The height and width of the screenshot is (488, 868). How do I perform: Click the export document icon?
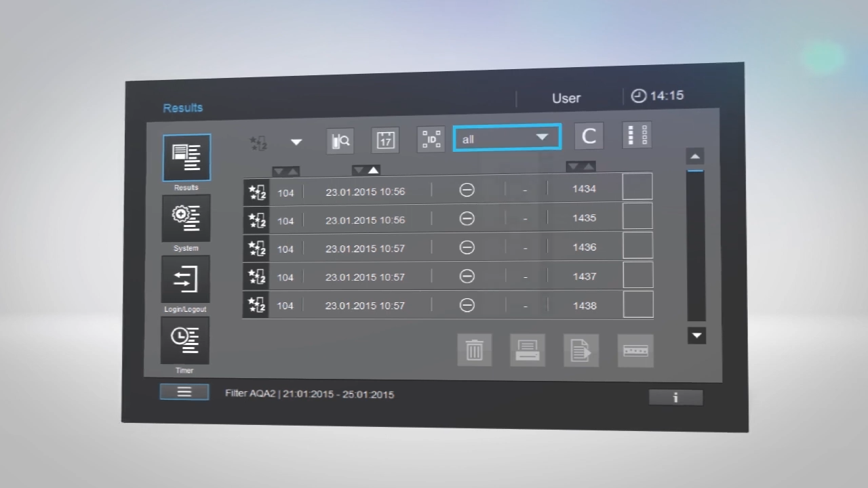pos(580,350)
